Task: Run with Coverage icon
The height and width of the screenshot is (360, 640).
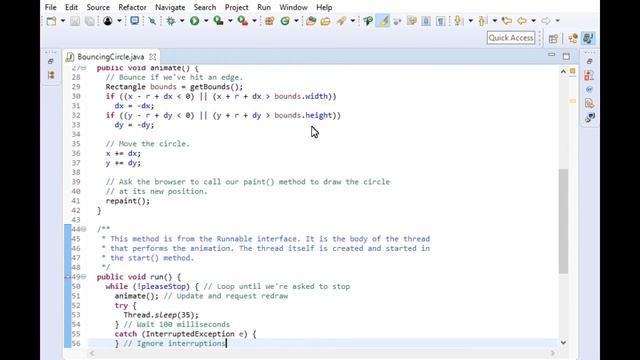Action: pos(218,21)
